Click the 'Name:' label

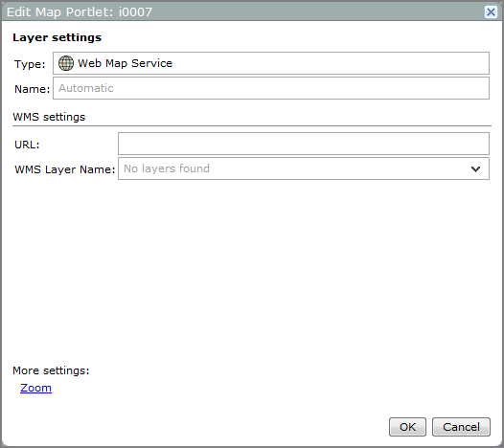click(x=33, y=89)
